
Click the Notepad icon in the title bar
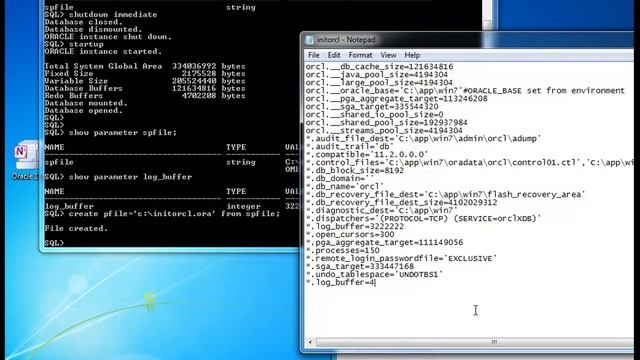(x=309, y=40)
